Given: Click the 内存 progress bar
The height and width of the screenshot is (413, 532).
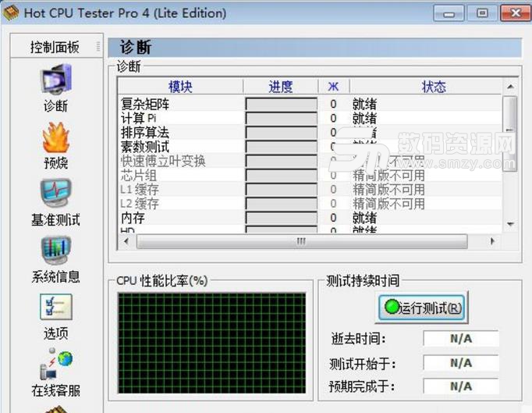Looking at the screenshot, I should pyautogui.click(x=282, y=218).
